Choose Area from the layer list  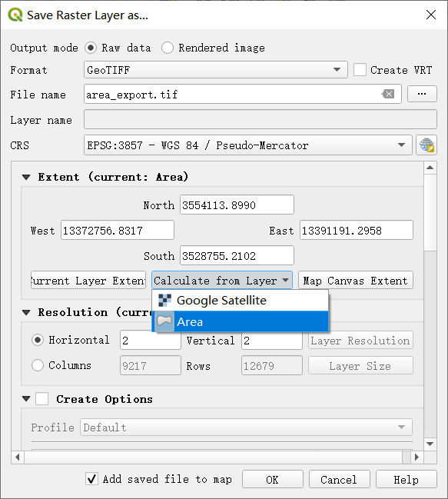coord(240,321)
